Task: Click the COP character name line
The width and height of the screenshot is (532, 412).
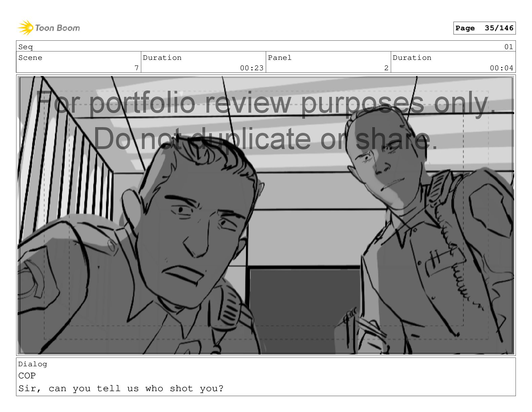Action: 27,376
